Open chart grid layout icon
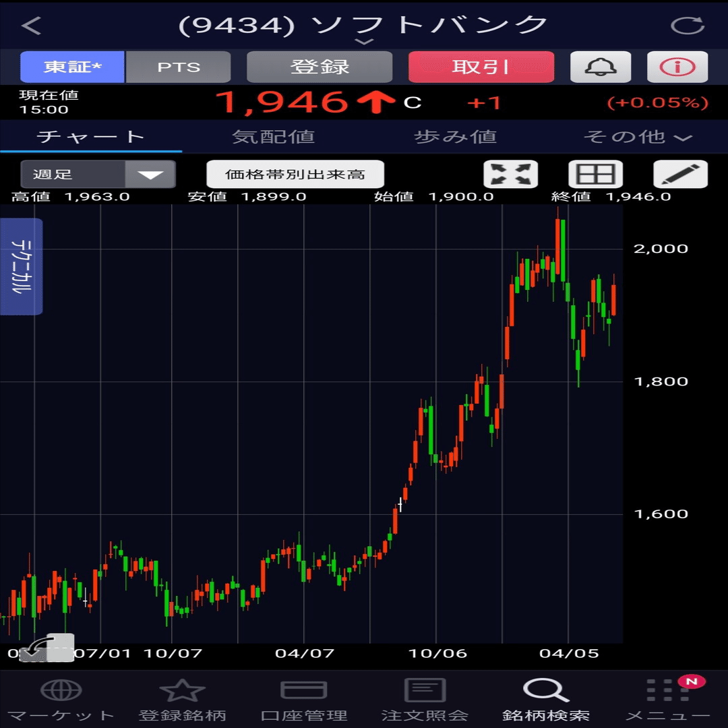Screen dimensions: 728x728 pyautogui.click(x=596, y=174)
